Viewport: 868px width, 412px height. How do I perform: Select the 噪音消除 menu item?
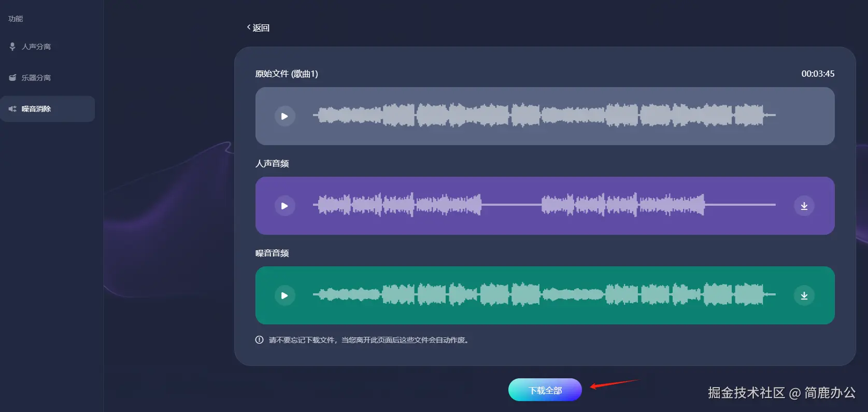pyautogui.click(x=47, y=109)
